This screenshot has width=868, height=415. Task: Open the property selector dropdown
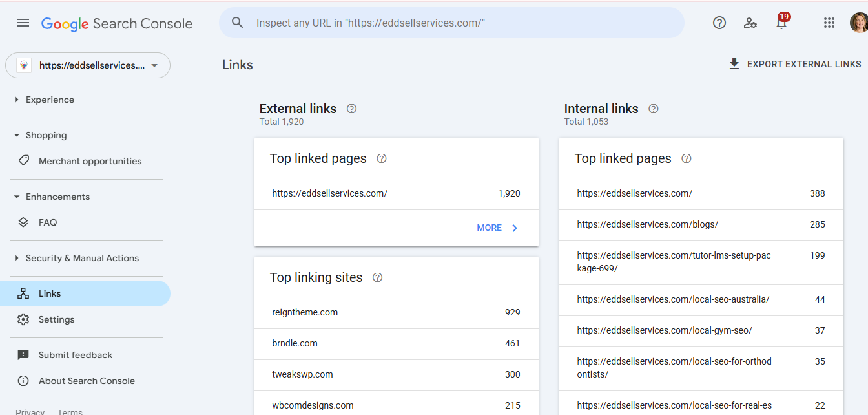coord(88,65)
